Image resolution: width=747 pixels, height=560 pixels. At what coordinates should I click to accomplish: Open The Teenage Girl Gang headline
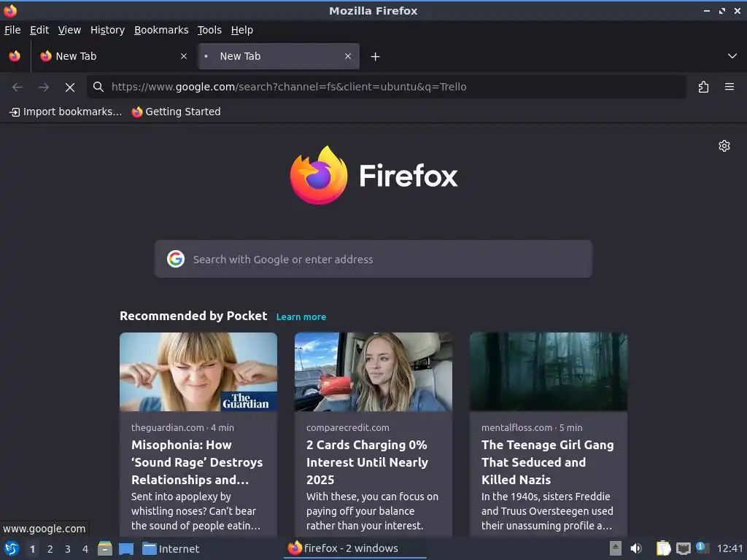click(547, 462)
